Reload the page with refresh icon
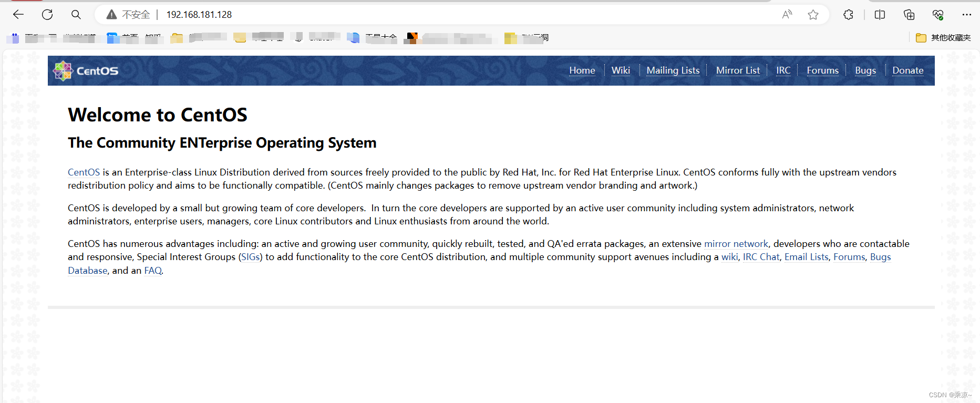This screenshot has width=980, height=403. point(47,15)
